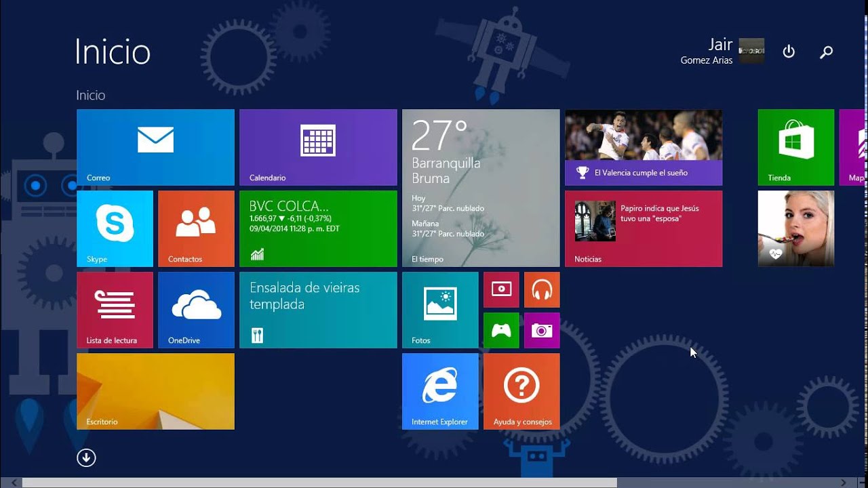This screenshot has height=488, width=868.
Task: Open the power options button
Action: coord(788,51)
